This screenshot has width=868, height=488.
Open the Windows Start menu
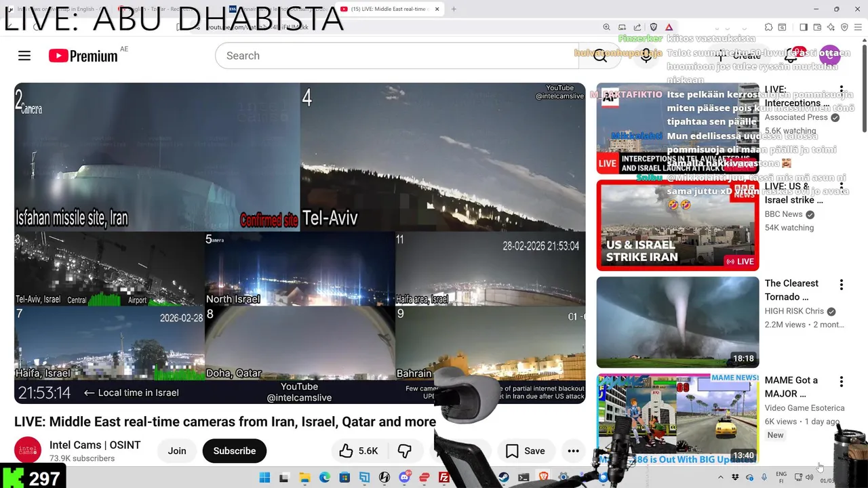coord(264,477)
